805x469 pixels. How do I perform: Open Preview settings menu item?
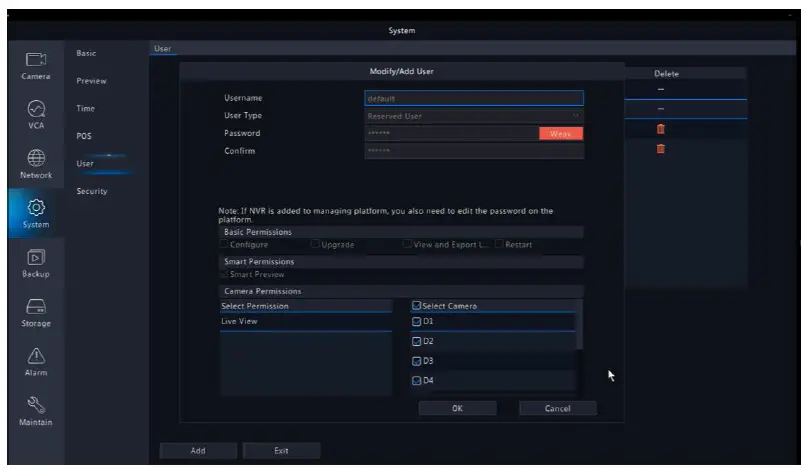pyautogui.click(x=91, y=81)
